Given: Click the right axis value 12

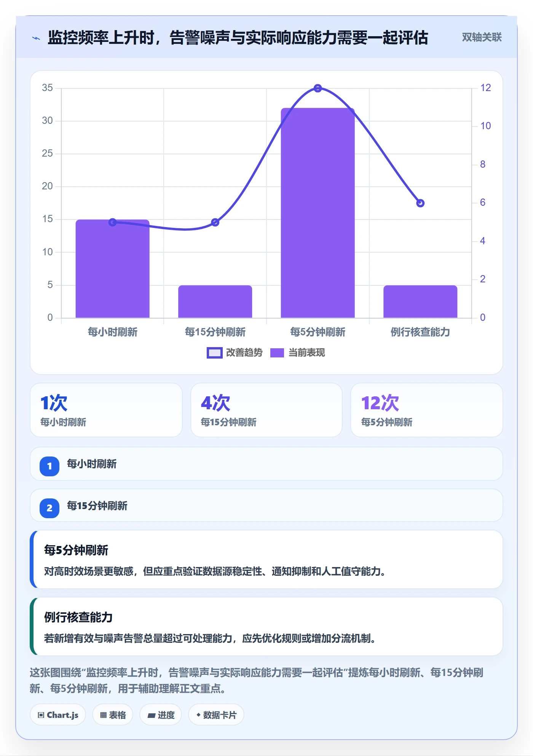Looking at the screenshot, I should point(485,88).
